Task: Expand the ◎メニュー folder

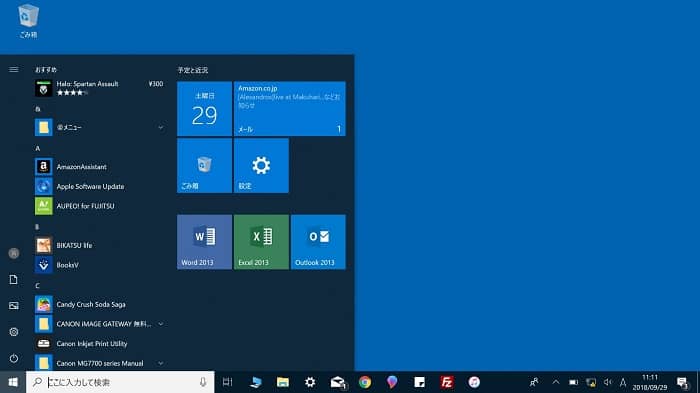Action: (100, 127)
